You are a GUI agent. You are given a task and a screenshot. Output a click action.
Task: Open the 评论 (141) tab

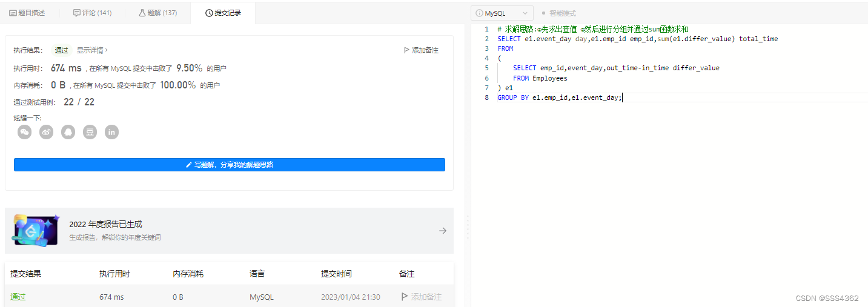point(92,13)
